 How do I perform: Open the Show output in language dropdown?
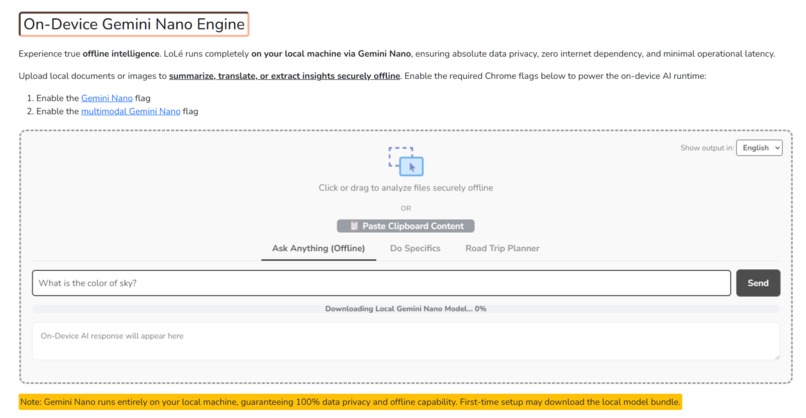click(x=759, y=148)
